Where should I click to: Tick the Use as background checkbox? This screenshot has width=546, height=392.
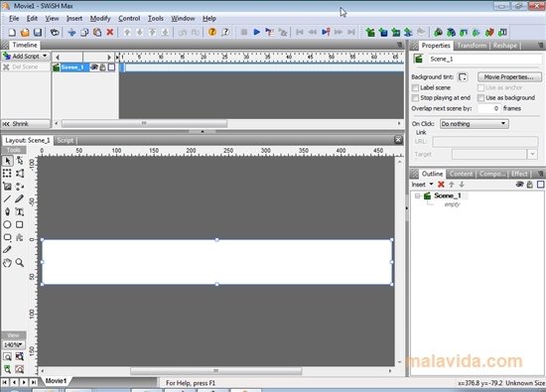tap(480, 98)
